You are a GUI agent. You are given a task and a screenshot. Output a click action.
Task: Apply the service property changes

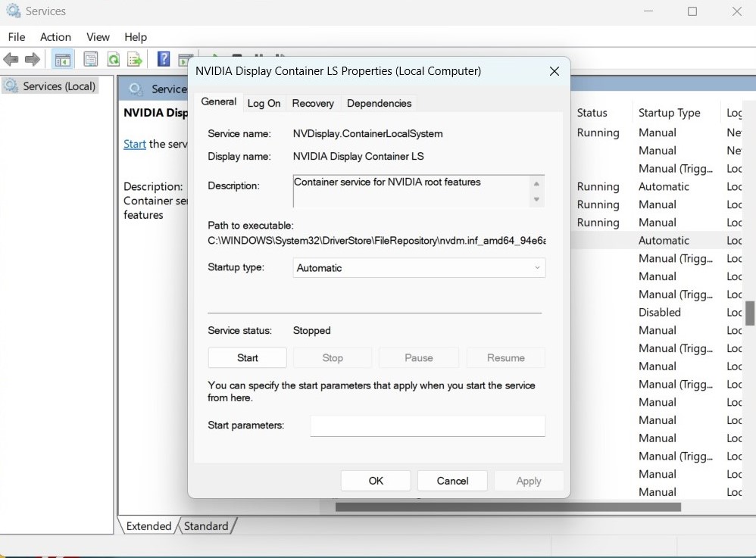coord(529,481)
